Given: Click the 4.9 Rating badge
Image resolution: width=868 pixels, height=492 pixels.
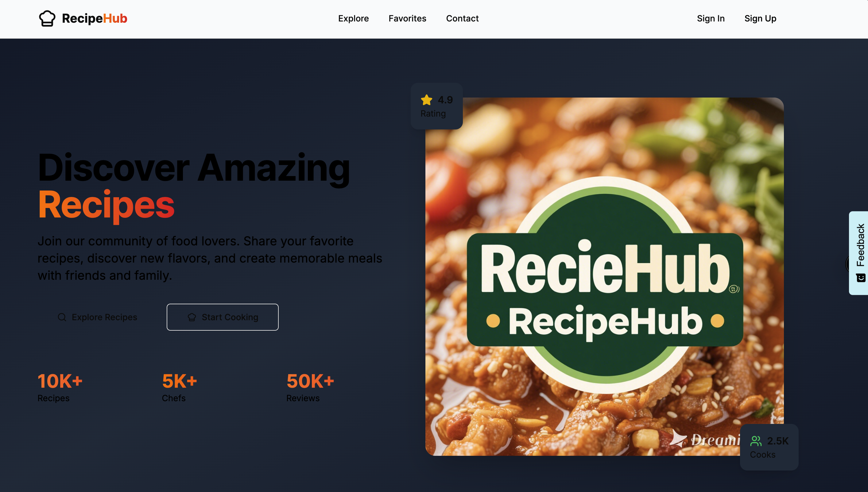Looking at the screenshot, I should (x=436, y=106).
